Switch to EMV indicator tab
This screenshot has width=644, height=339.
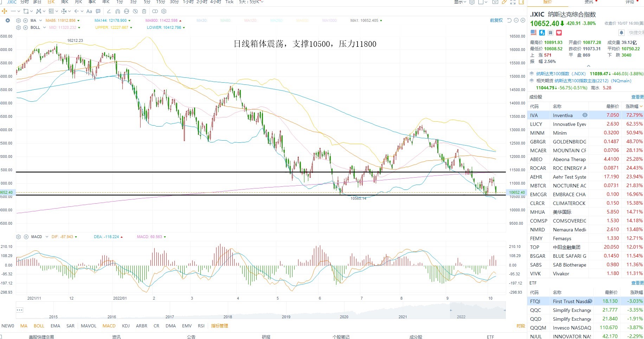coord(187,326)
